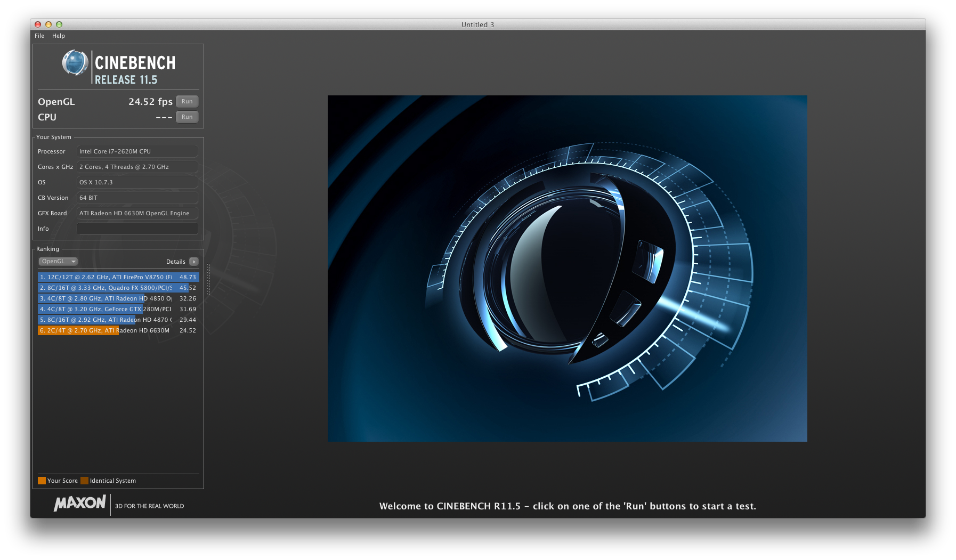Click the OpenGL 24.52 fps score
956x560 pixels.
tap(150, 101)
